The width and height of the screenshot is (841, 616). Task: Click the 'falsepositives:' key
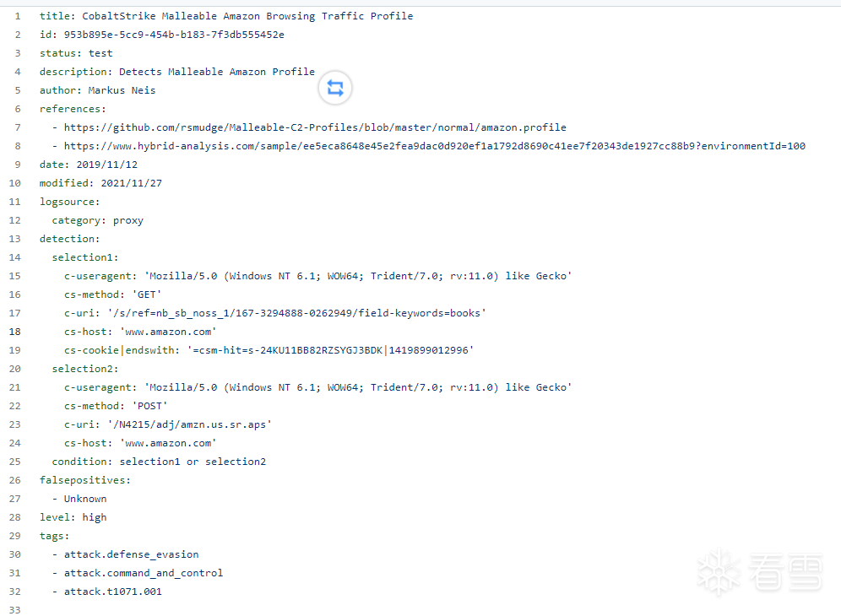click(84, 480)
